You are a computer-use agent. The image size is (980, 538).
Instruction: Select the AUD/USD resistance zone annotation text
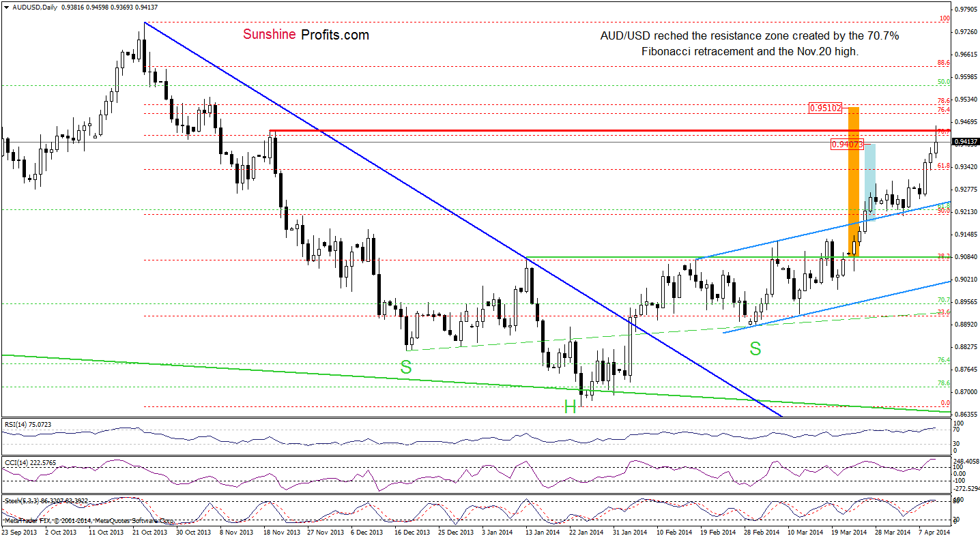tap(750, 43)
